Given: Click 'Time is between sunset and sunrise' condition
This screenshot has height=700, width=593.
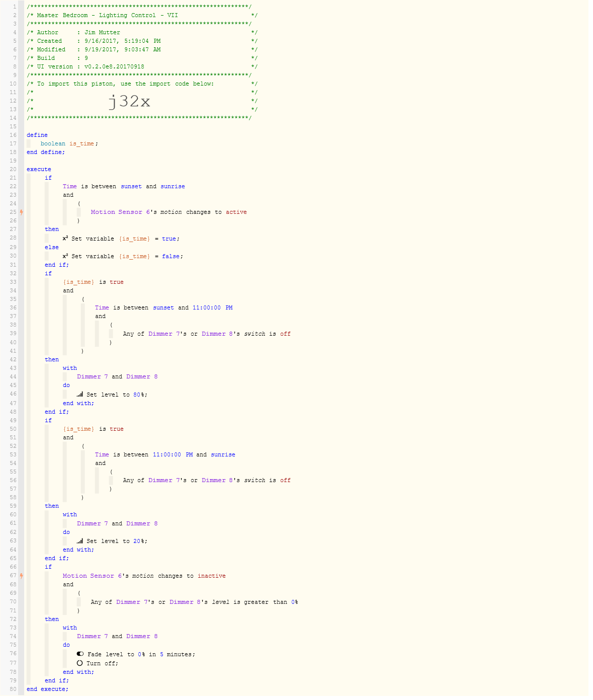Looking at the screenshot, I should coord(124,186).
